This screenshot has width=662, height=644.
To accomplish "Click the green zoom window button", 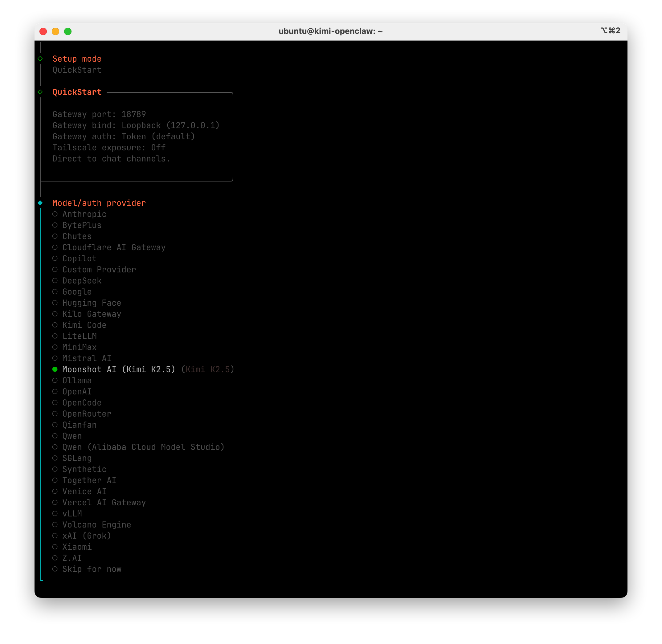I will (68, 31).
